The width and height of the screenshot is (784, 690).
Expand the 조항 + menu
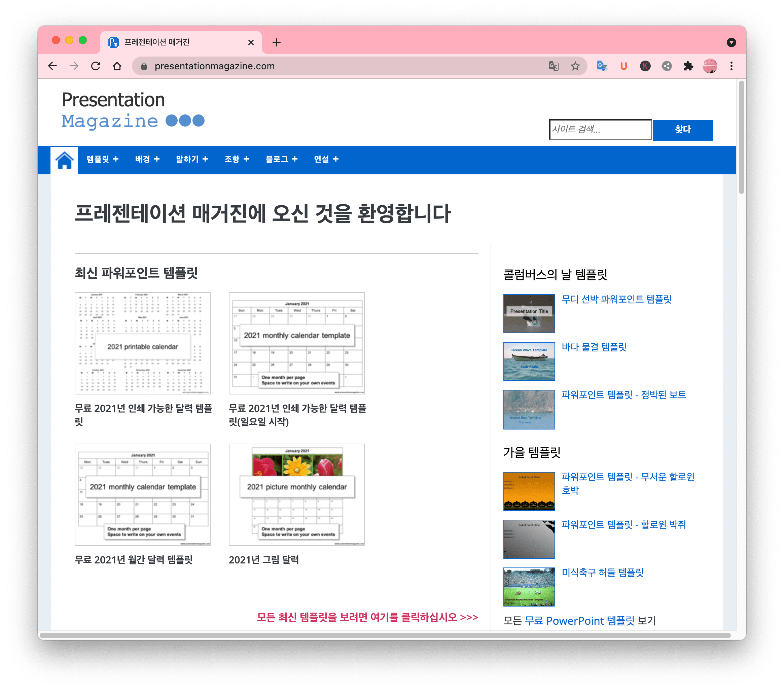(237, 159)
